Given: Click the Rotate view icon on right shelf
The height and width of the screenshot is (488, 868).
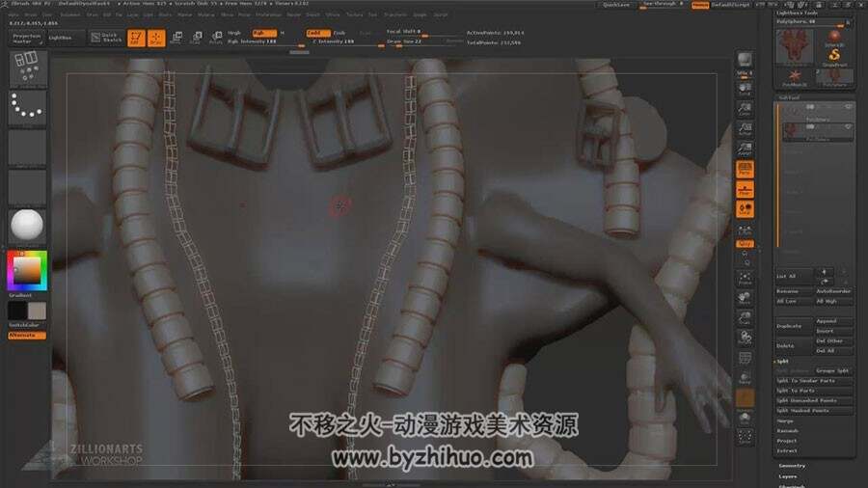Looking at the screenshot, I should click(x=745, y=338).
